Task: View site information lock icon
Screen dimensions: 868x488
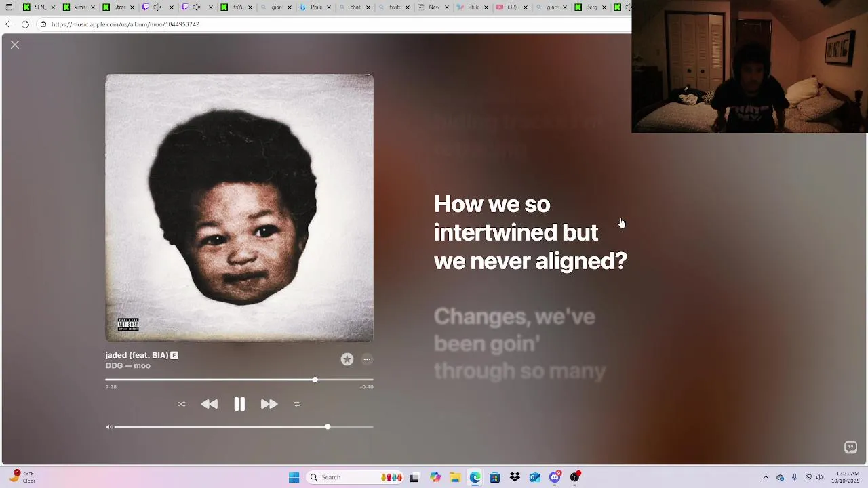Action: pyautogui.click(x=43, y=24)
